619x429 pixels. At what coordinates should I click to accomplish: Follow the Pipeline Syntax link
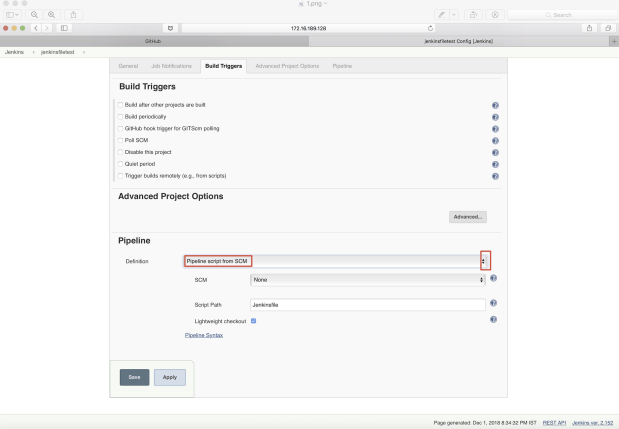pos(204,335)
